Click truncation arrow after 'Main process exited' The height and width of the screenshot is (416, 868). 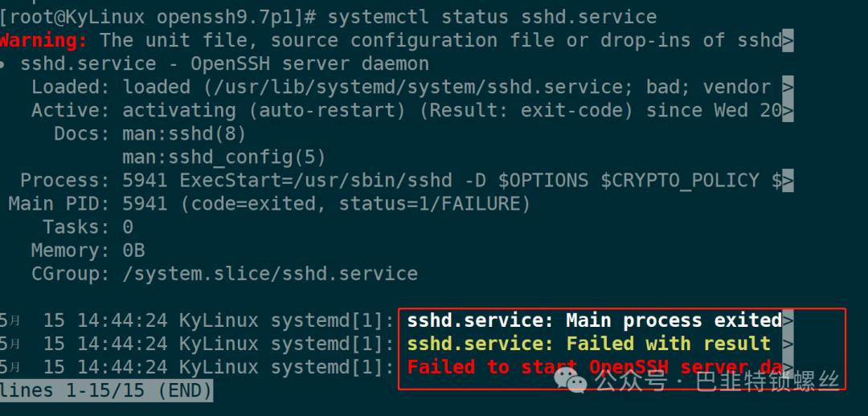pyautogui.click(x=788, y=321)
